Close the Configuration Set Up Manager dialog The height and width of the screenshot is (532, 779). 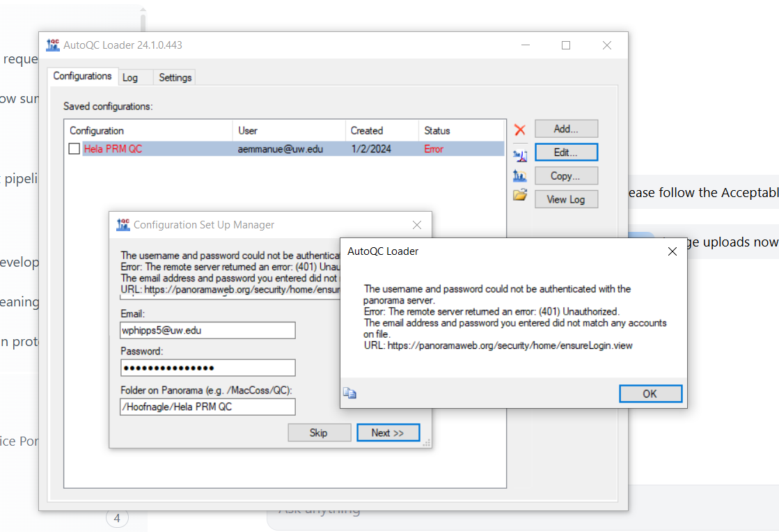[417, 225]
